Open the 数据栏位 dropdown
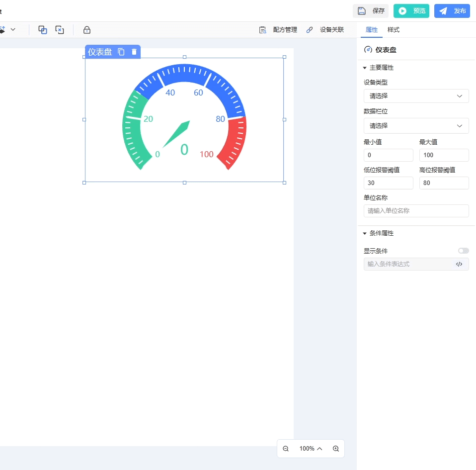 (416, 126)
